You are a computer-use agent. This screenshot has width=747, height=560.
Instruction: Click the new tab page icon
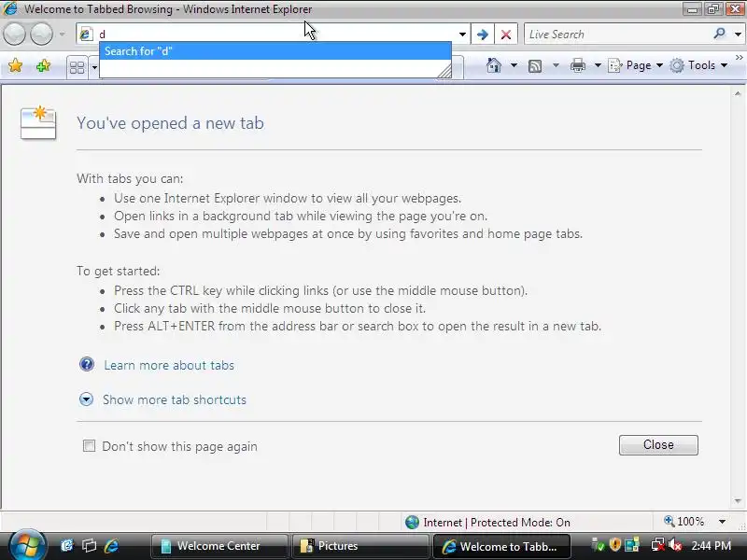coord(38,123)
